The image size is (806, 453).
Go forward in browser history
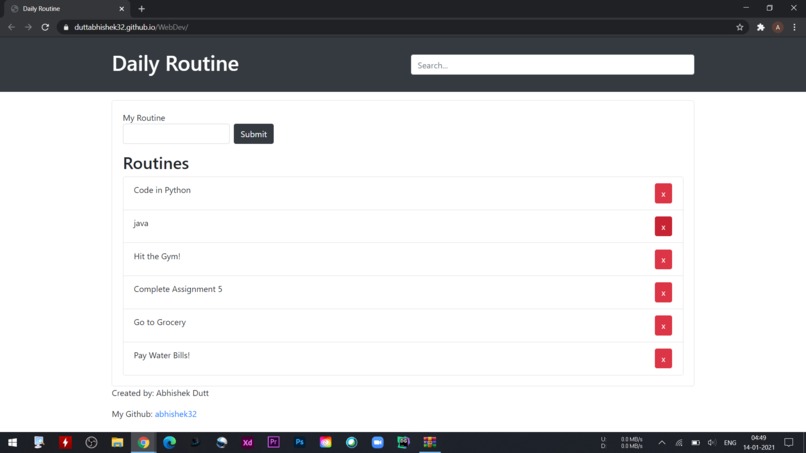(x=28, y=27)
